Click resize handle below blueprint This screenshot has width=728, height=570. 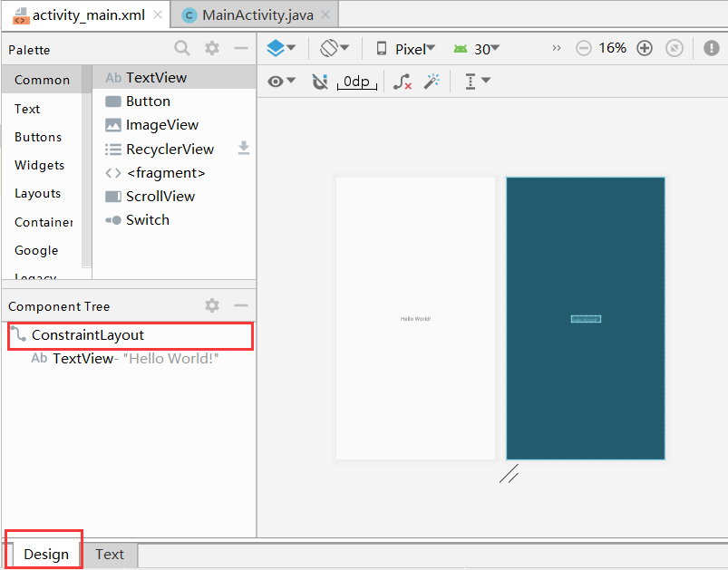[509, 473]
